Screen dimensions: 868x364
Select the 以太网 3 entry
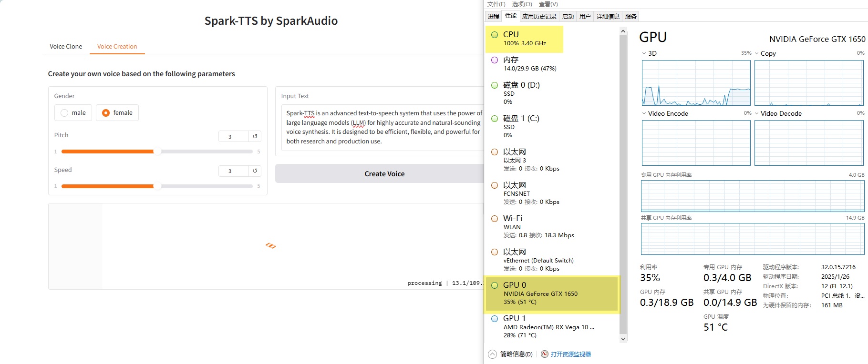click(552, 160)
